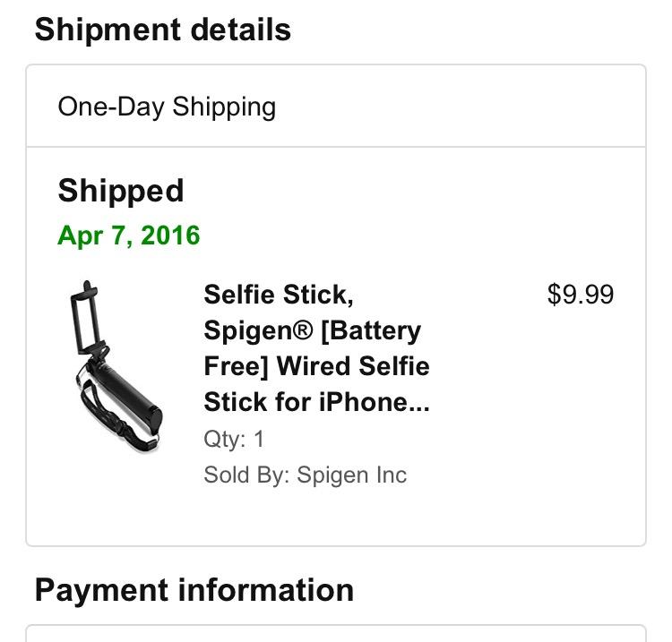
Task: Tap the One-Day Shipping row
Action: coord(335,107)
